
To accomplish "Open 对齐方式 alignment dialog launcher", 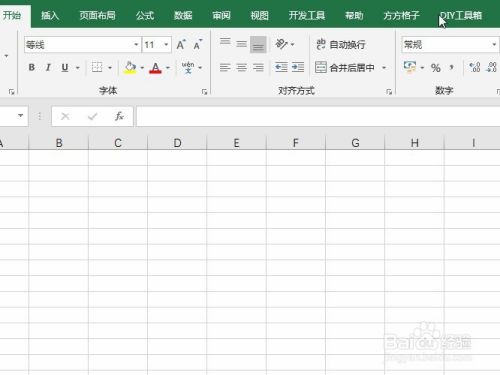I will (x=389, y=92).
